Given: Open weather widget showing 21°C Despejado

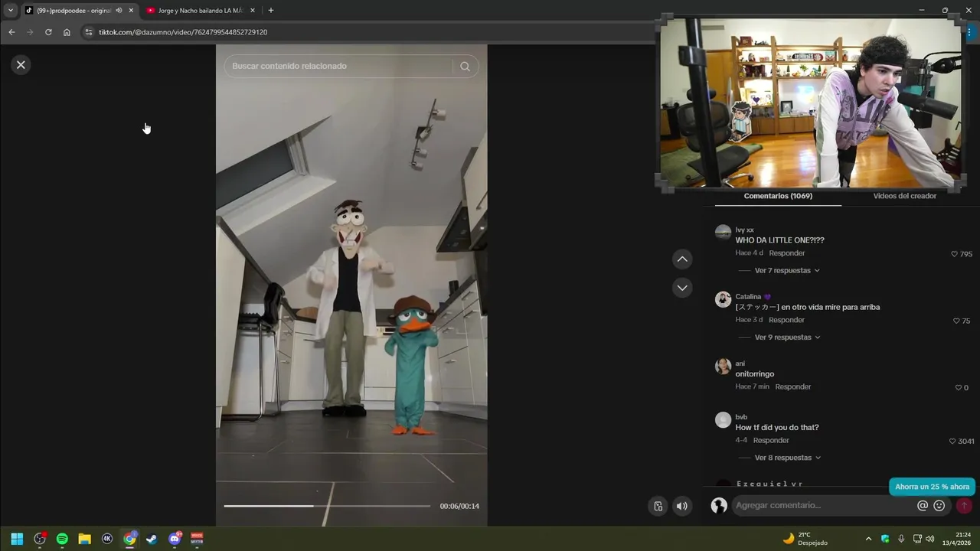Looking at the screenshot, I should click(805, 539).
